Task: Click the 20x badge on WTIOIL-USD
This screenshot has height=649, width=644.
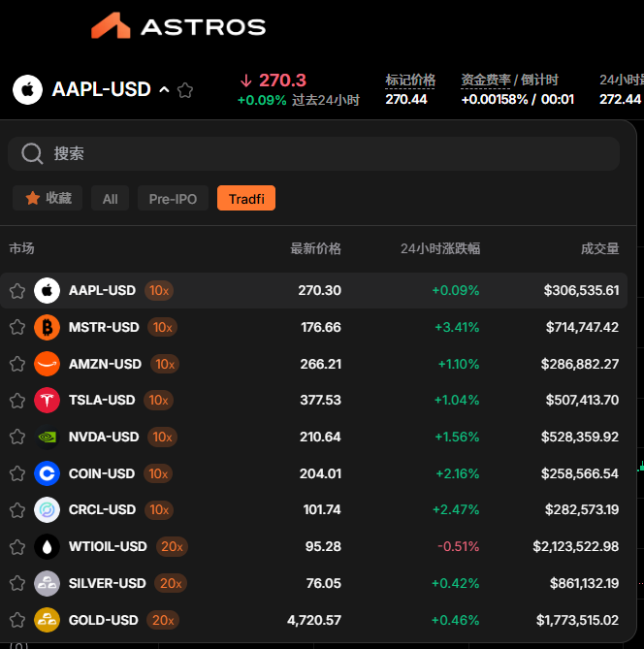Action: pos(173,547)
